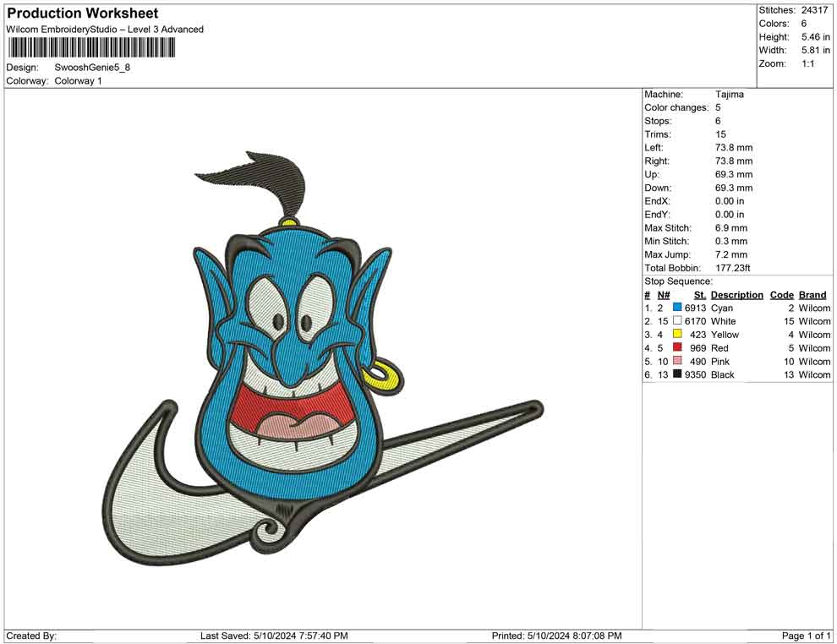Click the 'Yellow' description text

[725, 335]
